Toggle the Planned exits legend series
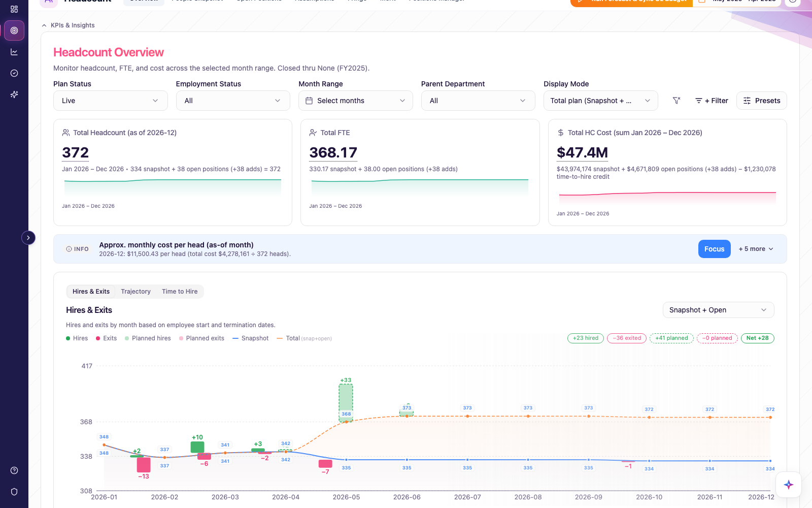This screenshot has width=812, height=508. click(x=201, y=338)
